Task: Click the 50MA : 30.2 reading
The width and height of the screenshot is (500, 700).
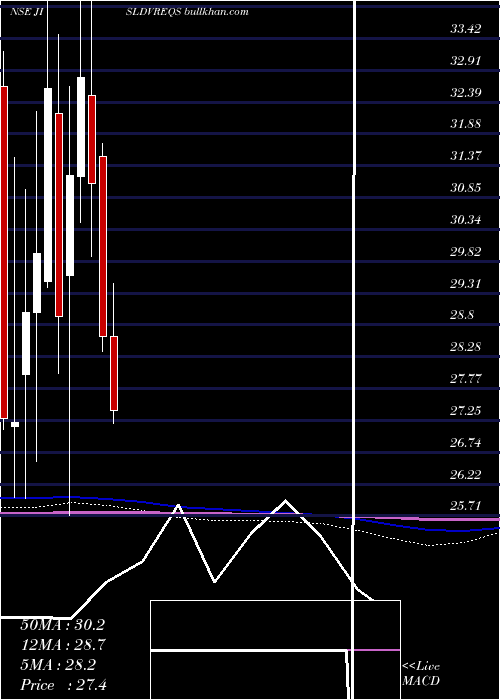Action: coord(62,625)
